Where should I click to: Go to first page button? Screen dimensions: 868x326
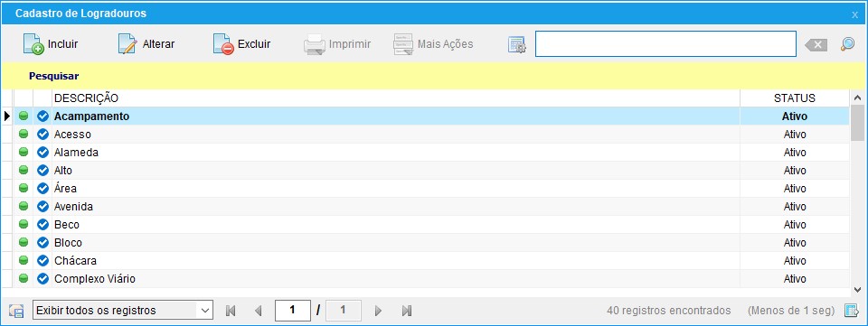231,311
